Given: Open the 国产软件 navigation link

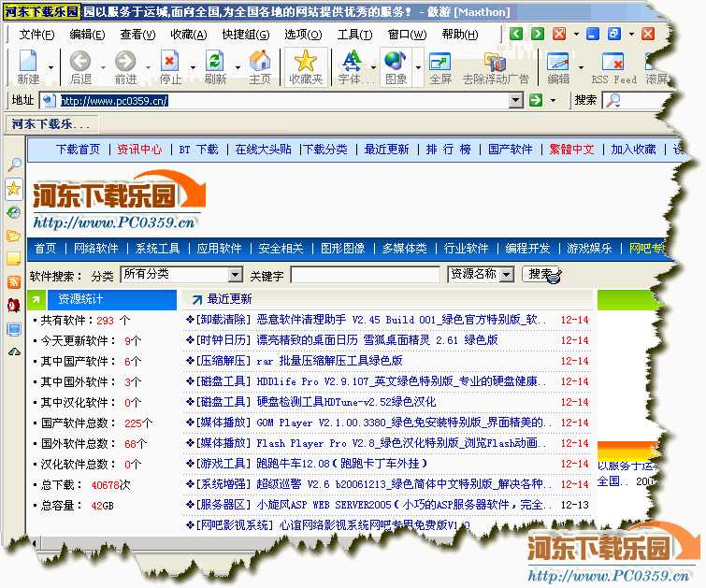Looking at the screenshot, I should click(x=511, y=149).
